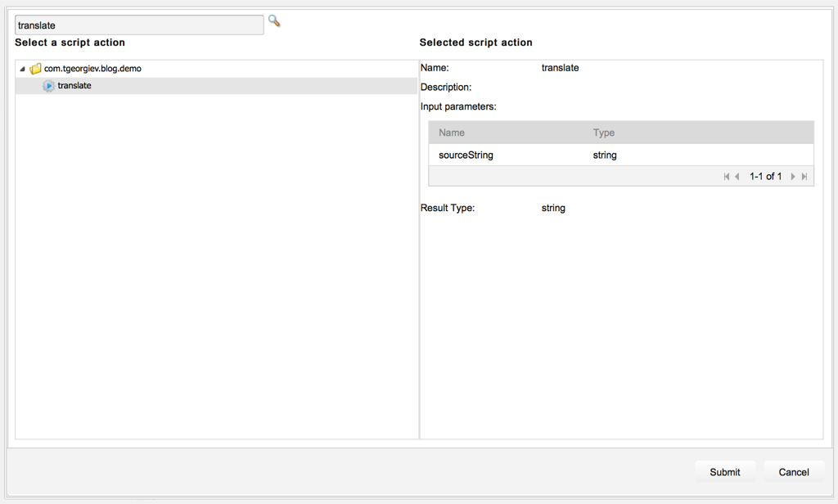Click the translate script action icon
838x504 pixels.
[x=49, y=86]
